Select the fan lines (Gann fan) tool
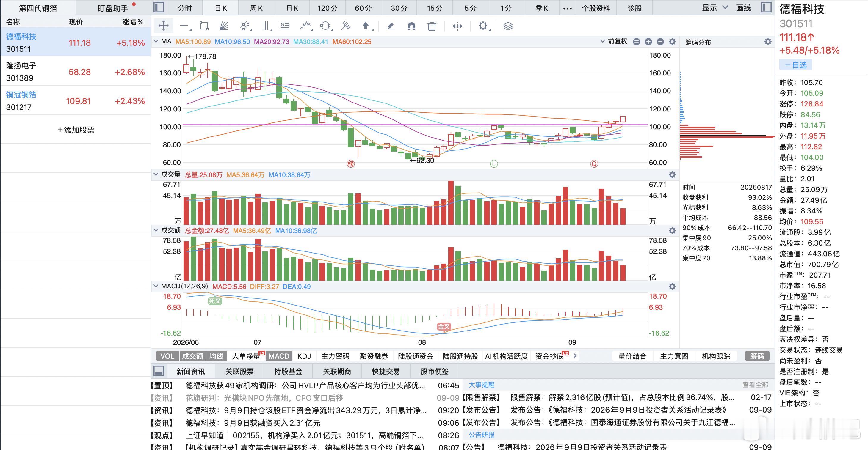This screenshot has height=450, width=868. tap(224, 26)
